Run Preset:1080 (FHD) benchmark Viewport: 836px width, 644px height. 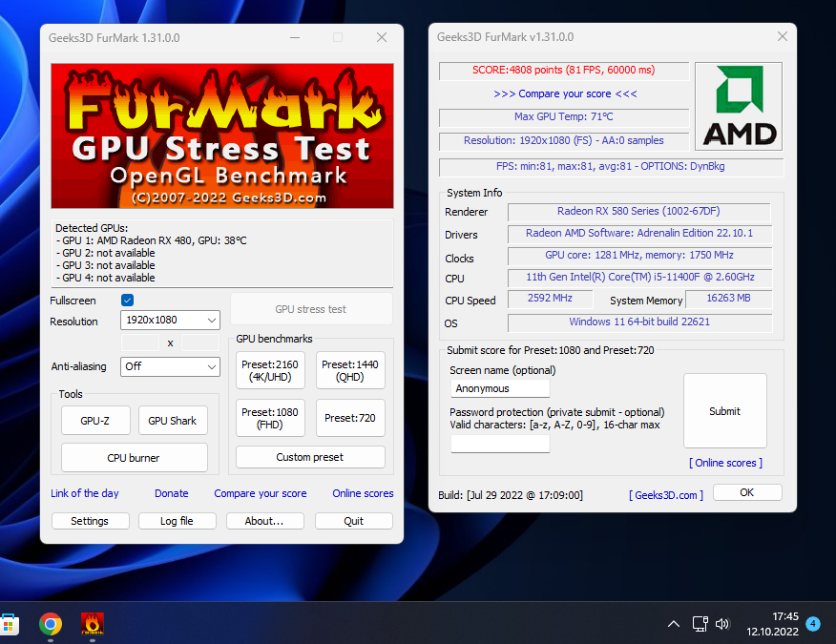(270, 418)
